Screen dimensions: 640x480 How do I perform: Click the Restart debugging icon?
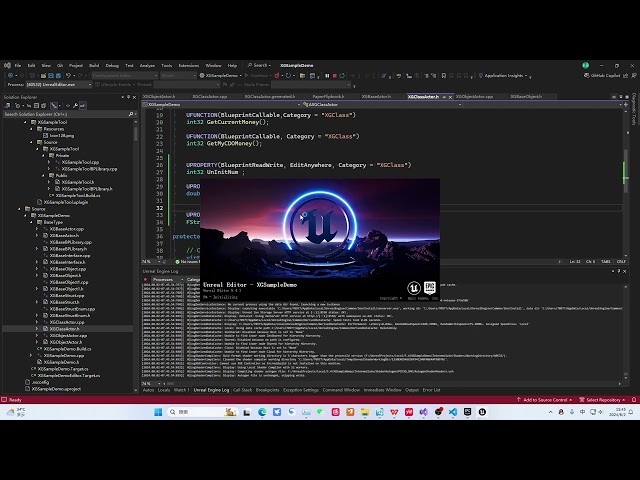click(342, 76)
